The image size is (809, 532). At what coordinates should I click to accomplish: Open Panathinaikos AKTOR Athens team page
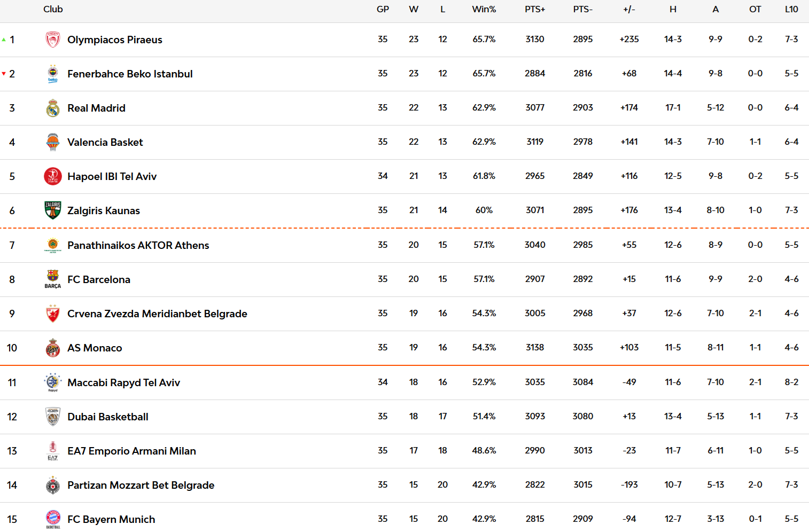click(138, 245)
